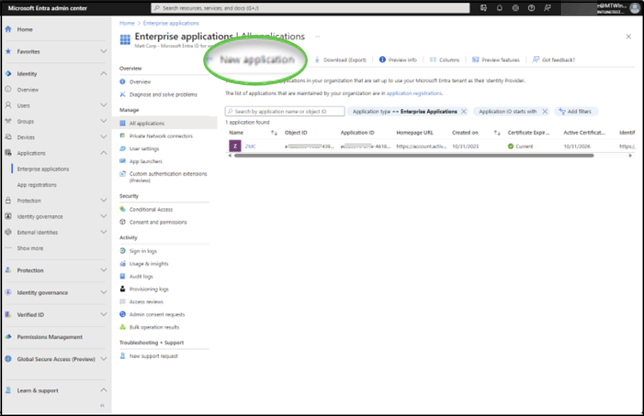Open Diagnose and solve problems
Viewport: 644px width, 416px height.
pos(163,94)
